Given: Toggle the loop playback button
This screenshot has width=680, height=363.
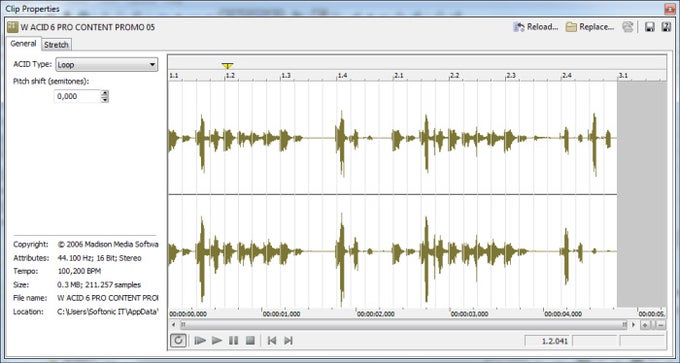Looking at the screenshot, I should [178, 340].
